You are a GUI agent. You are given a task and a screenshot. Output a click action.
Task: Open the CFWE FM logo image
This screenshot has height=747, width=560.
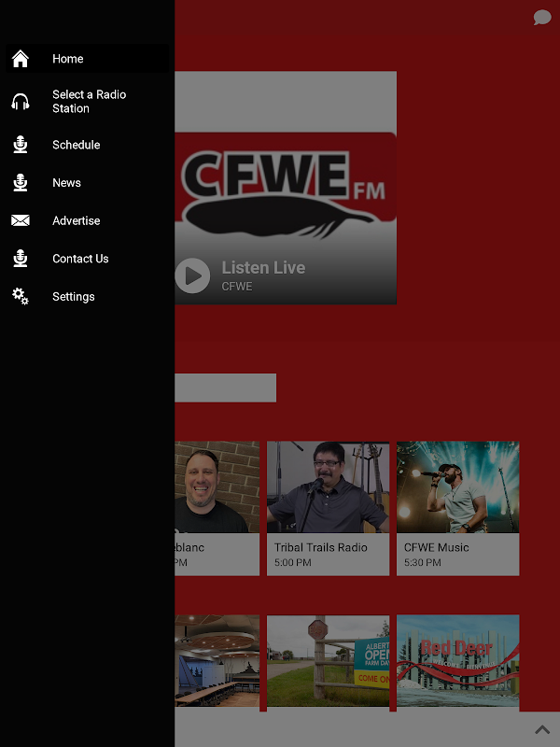point(286,188)
